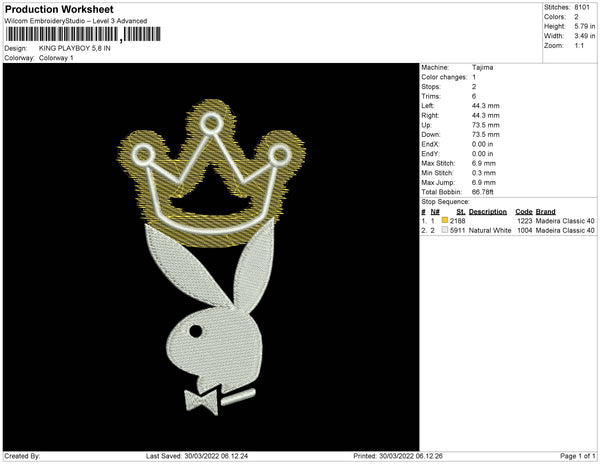Click the Machine value 'Tajima'
The width and height of the screenshot is (600, 464).
[483, 67]
